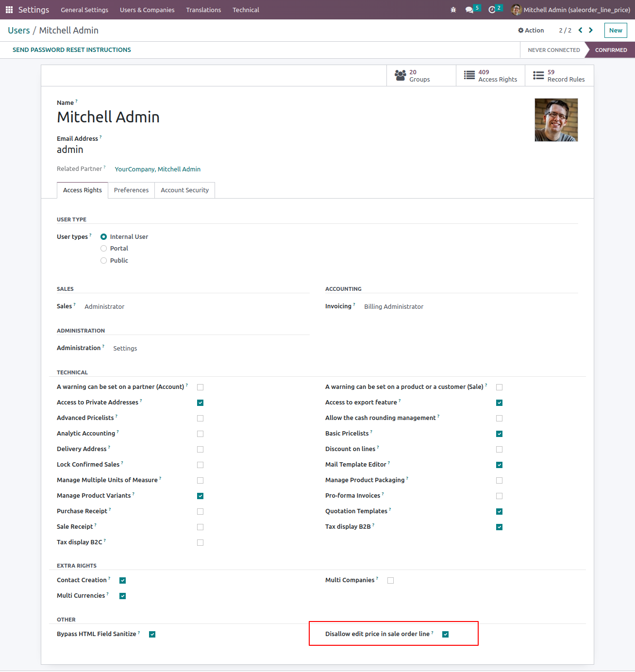The height and width of the screenshot is (672, 635).
Task: Enable Purchase Receipt checkbox
Action: 201,512
